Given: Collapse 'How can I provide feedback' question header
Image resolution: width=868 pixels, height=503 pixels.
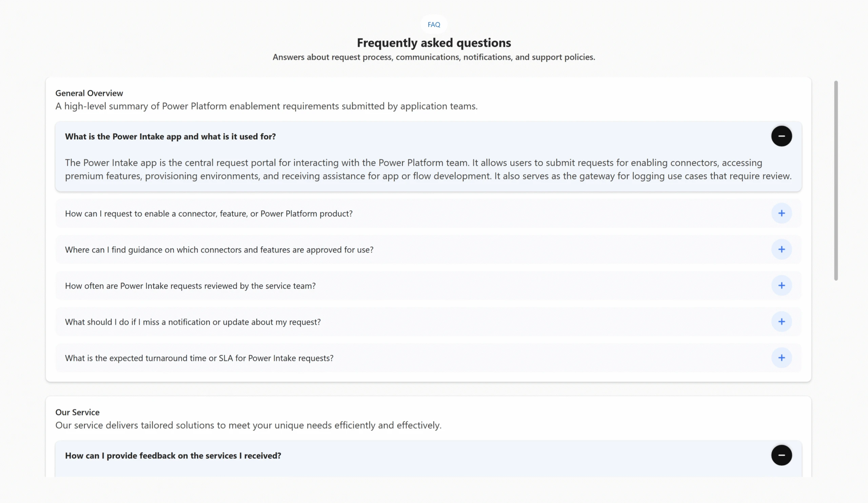Looking at the screenshot, I should pyautogui.click(x=173, y=456).
